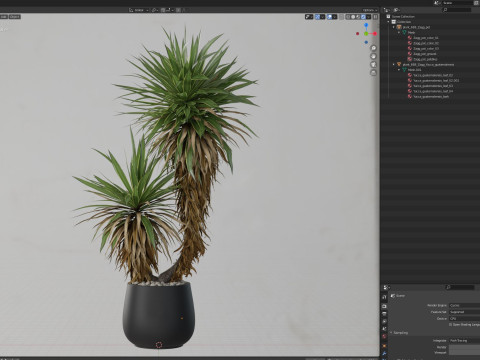The width and height of the screenshot is (480, 360).
Task: Open the outliner editor type menu
Action: click(387, 10)
